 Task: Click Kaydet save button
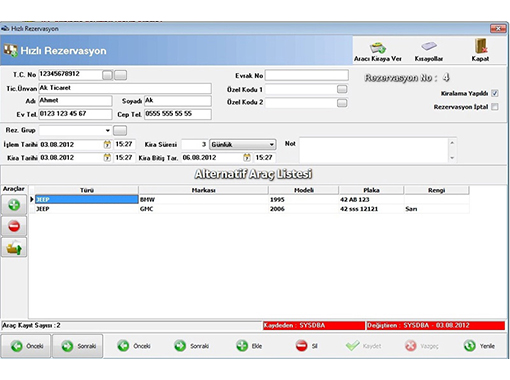click(x=363, y=346)
